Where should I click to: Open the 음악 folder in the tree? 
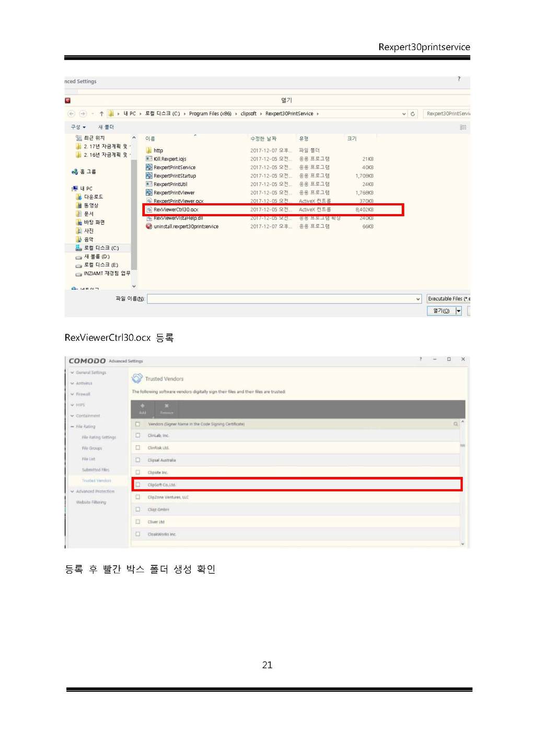[85, 239]
